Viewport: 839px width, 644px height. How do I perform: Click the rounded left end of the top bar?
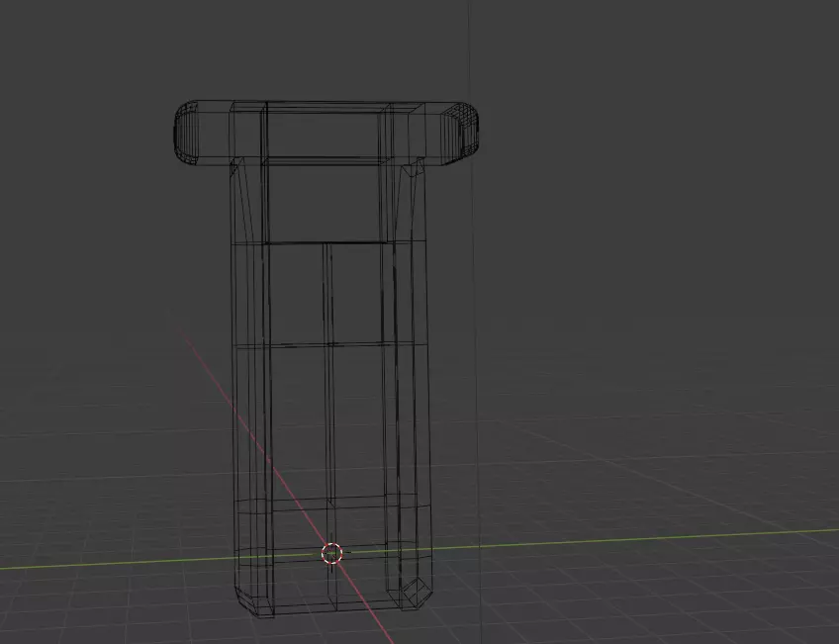click(x=186, y=133)
